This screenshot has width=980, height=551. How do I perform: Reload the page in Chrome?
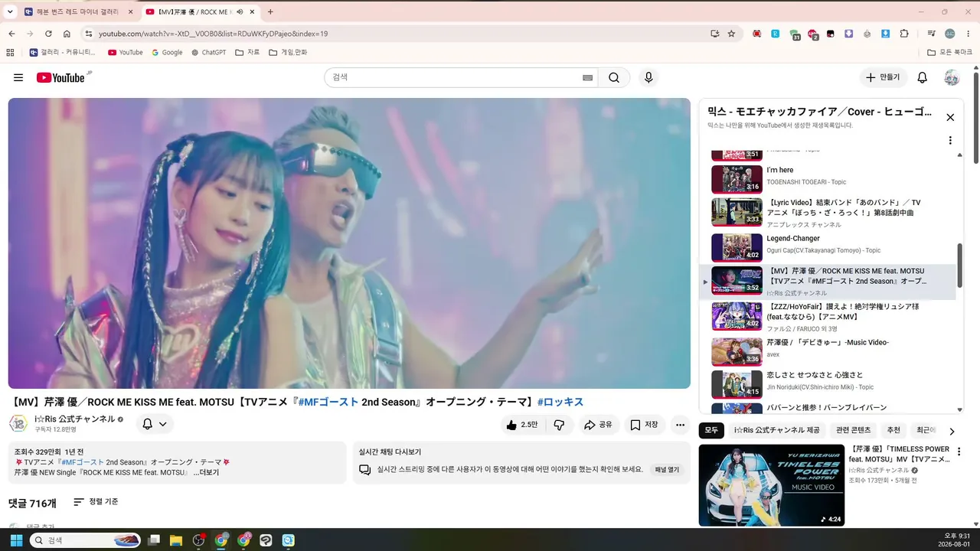tap(48, 34)
